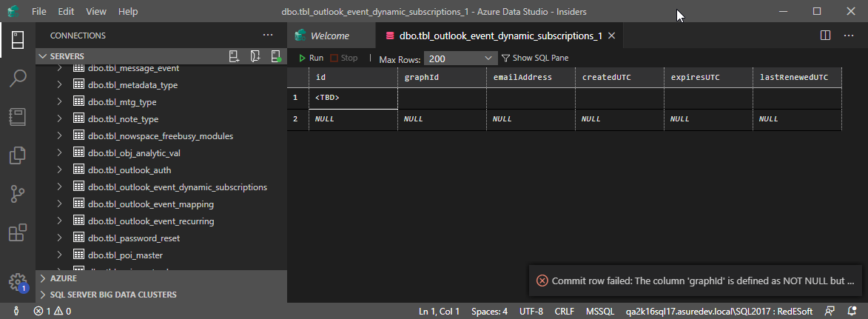Click the graphId cell in row 1
Viewport: 868px width, 319px height.
pos(442,98)
